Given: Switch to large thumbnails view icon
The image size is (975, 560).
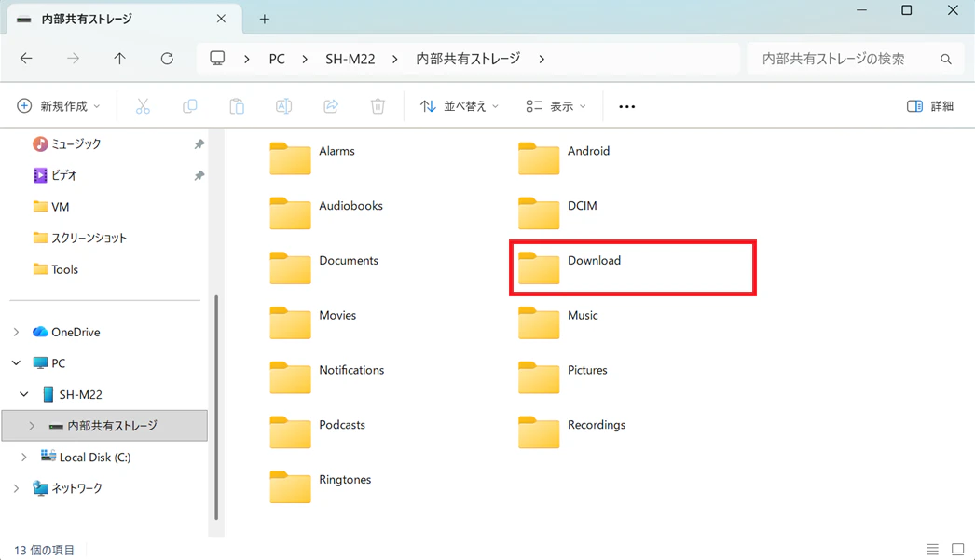Looking at the screenshot, I should pyautogui.click(x=957, y=550).
